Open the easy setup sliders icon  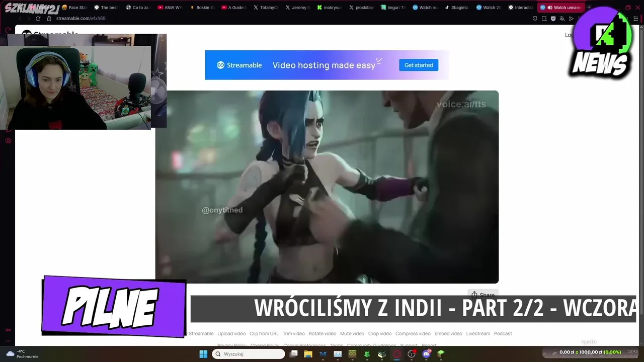coord(635,19)
